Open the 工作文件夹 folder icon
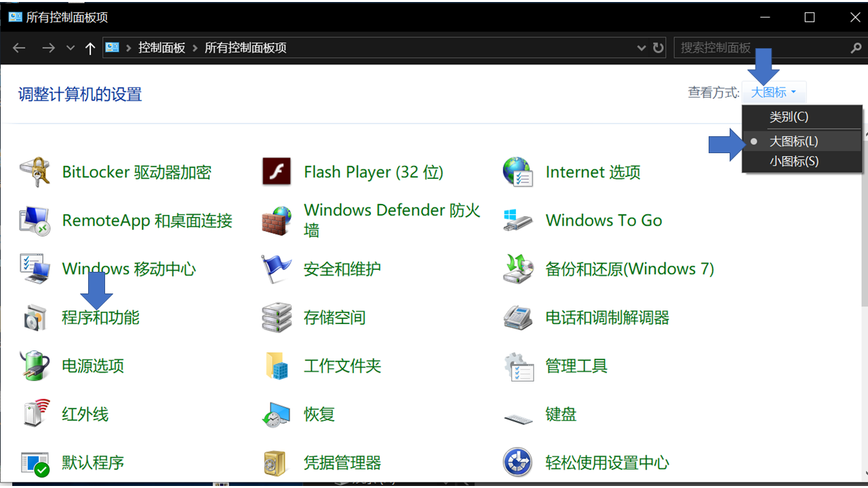Image resolution: width=868 pixels, height=488 pixels. tap(276, 366)
